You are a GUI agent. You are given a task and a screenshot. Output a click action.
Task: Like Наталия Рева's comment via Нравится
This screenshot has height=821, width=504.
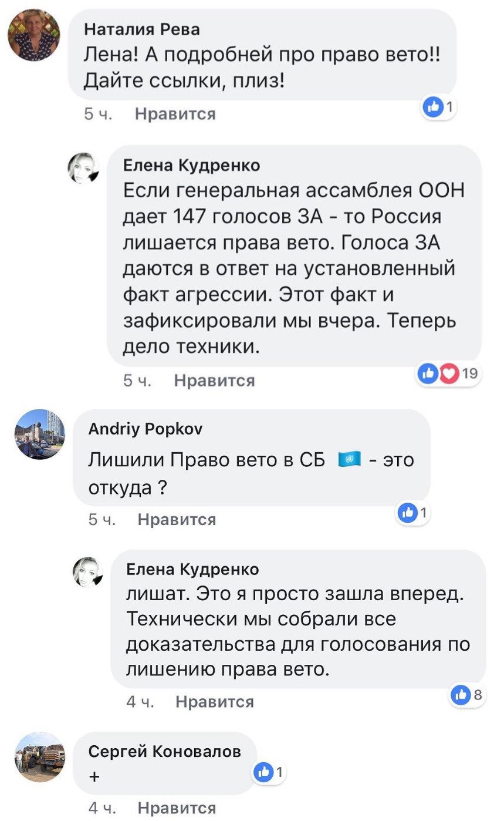pos(175,114)
